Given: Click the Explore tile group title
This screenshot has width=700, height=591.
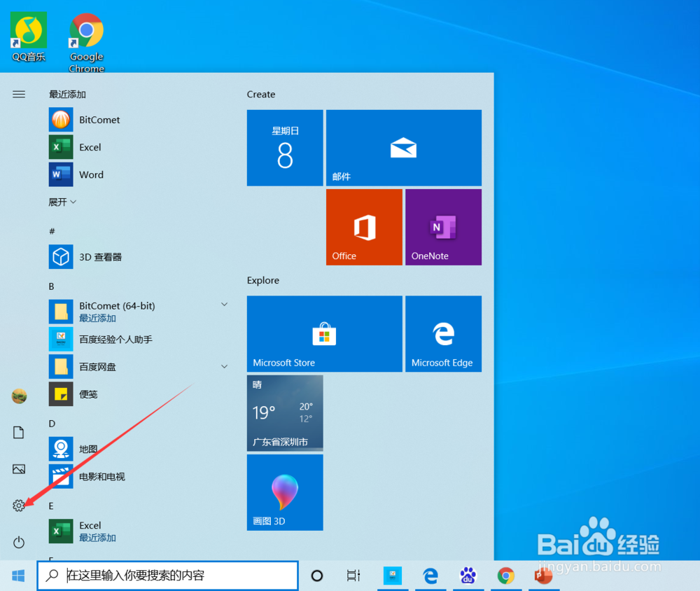Looking at the screenshot, I should [263, 280].
